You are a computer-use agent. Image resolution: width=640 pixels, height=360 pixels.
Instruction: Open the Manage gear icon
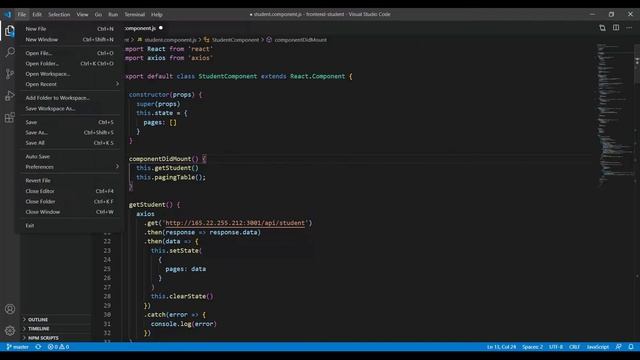[x=10, y=331]
